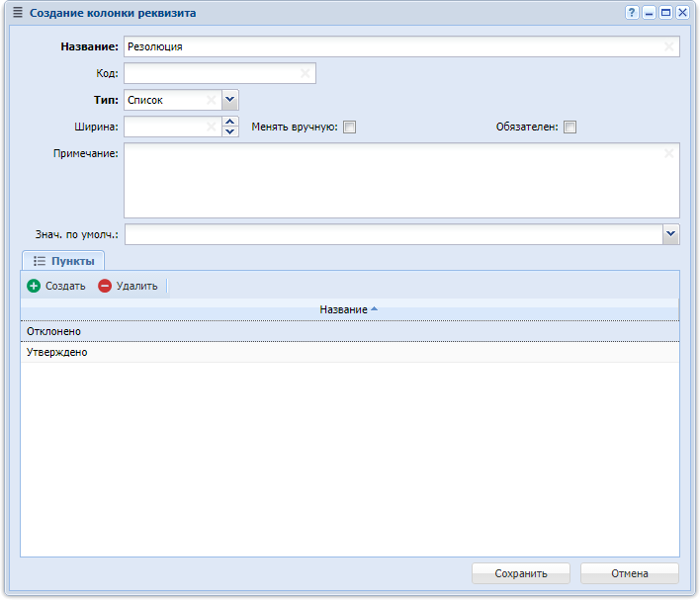Increase Ширина with the up arrow
The width and height of the screenshot is (700, 600).
(230, 122)
